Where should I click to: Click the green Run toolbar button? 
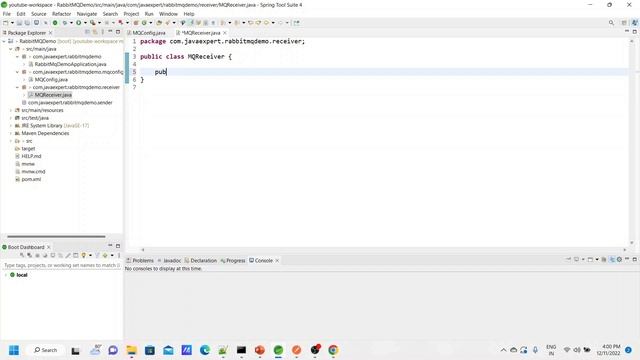click(x=79, y=23)
